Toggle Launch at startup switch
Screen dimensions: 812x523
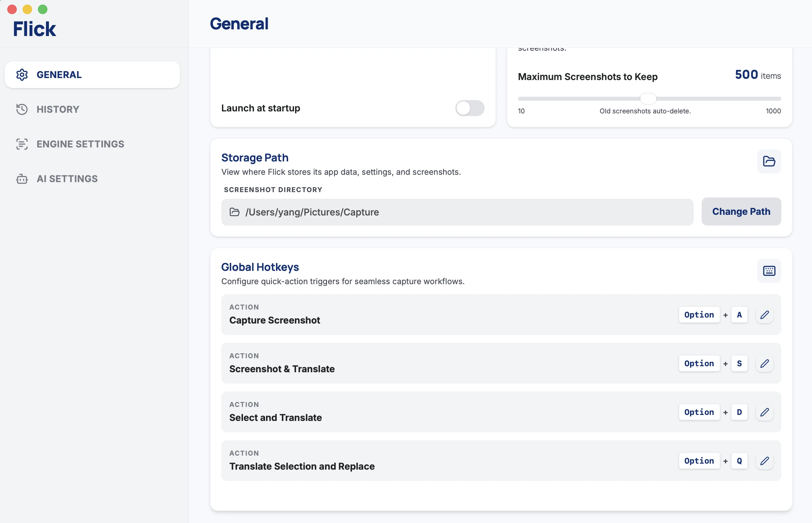470,108
